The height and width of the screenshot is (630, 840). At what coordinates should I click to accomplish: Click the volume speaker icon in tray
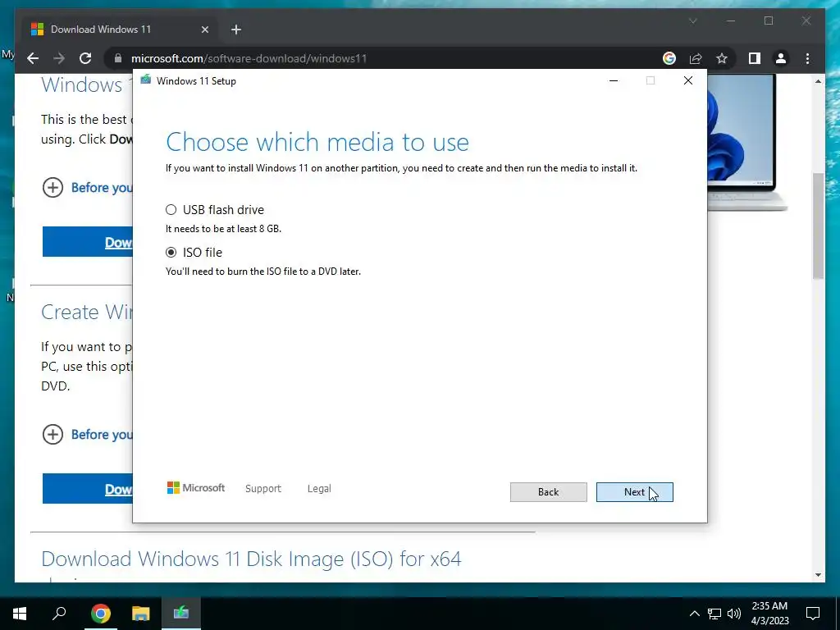coord(734,614)
